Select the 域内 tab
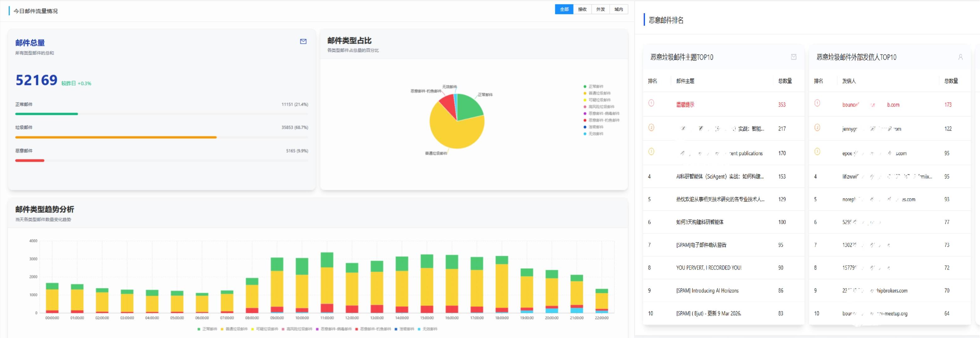The height and width of the screenshot is (338, 980). point(618,9)
